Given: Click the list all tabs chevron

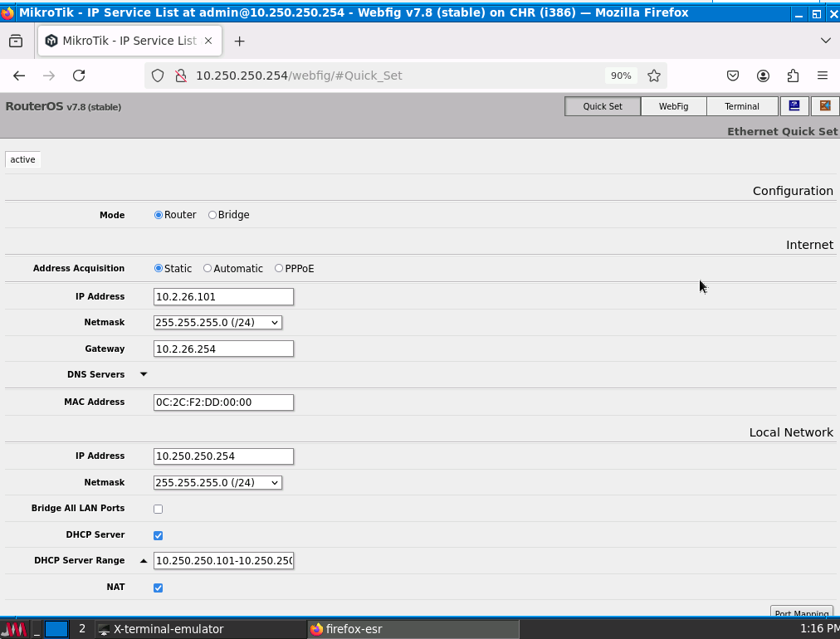Looking at the screenshot, I should click(826, 41).
